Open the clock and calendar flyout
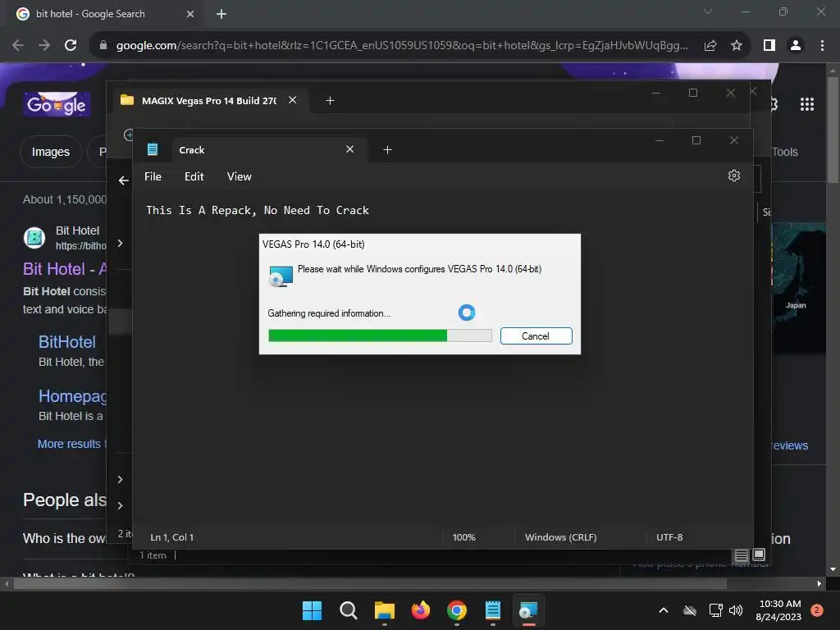Viewport: 840px width, 630px height. tap(779, 610)
